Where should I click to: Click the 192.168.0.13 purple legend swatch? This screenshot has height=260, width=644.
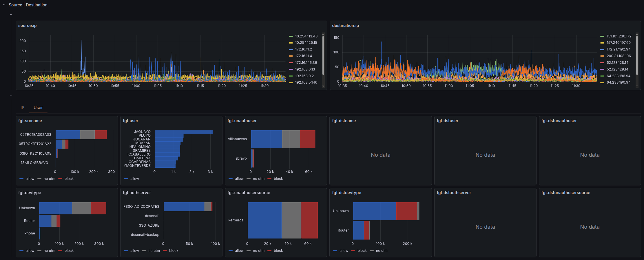tap(291, 69)
